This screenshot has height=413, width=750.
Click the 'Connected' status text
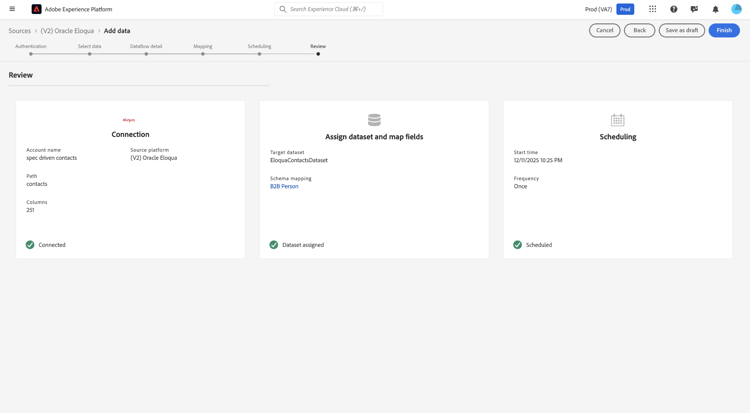[x=52, y=245]
